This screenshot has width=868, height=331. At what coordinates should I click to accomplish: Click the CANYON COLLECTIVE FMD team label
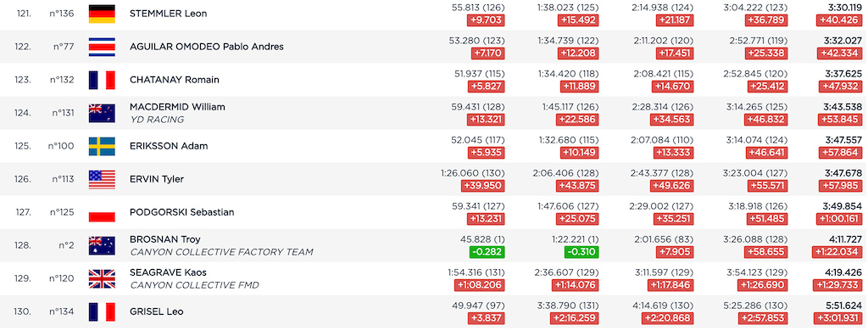pos(194,285)
